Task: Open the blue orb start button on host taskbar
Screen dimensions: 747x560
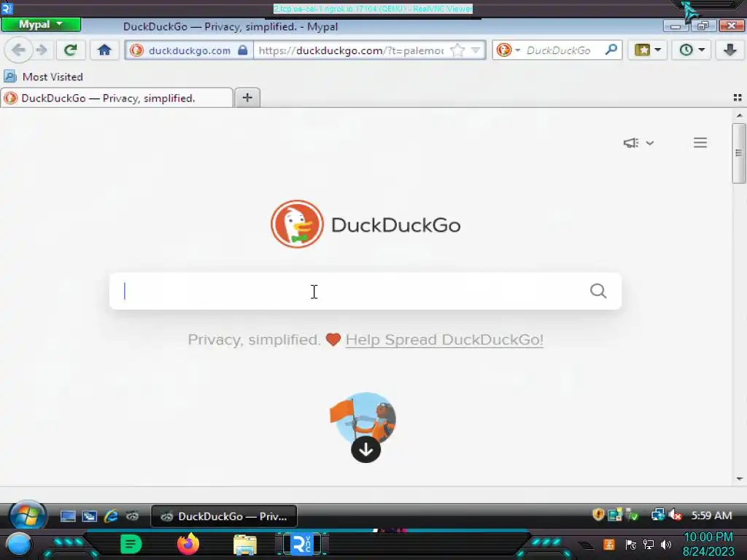Action: tap(19, 545)
